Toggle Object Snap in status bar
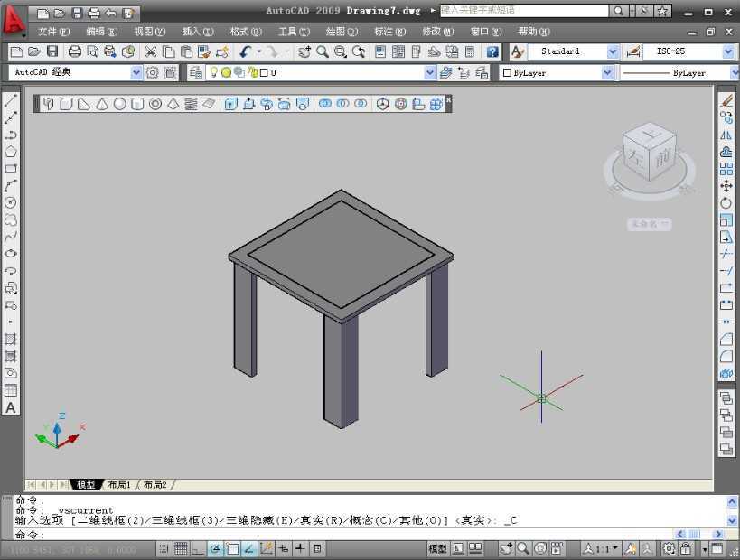Image resolution: width=740 pixels, height=560 pixels. point(232,548)
